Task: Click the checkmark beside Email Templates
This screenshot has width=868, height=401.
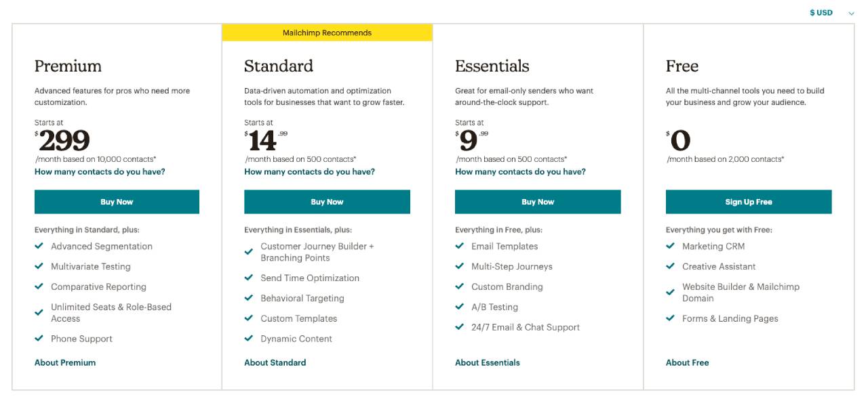Action: (x=460, y=246)
